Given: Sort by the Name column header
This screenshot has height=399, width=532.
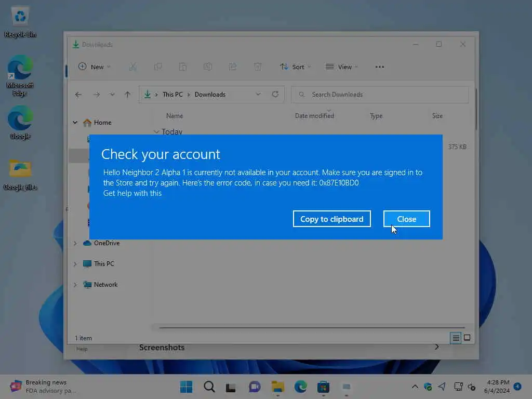Looking at the screenshot, I should click(175, 116).
